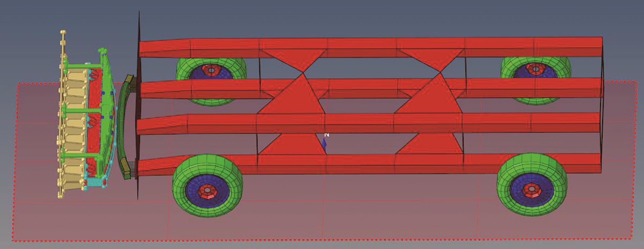
Task: Pick the cyan bracket at barrier bottom
Action: pyautogui.click(x=94, y=183)
